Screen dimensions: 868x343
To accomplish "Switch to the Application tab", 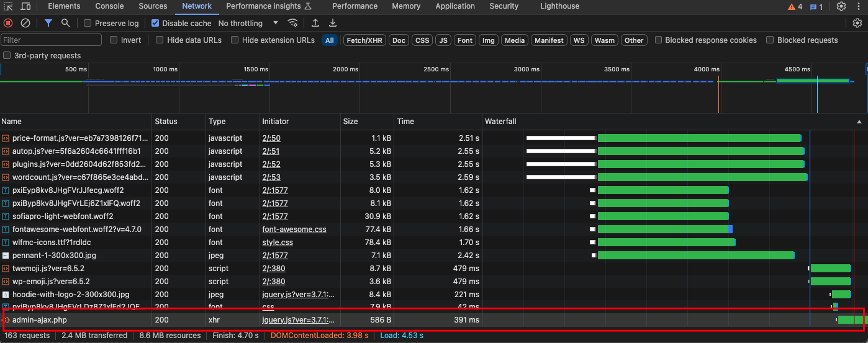I will tap(455, 6).
